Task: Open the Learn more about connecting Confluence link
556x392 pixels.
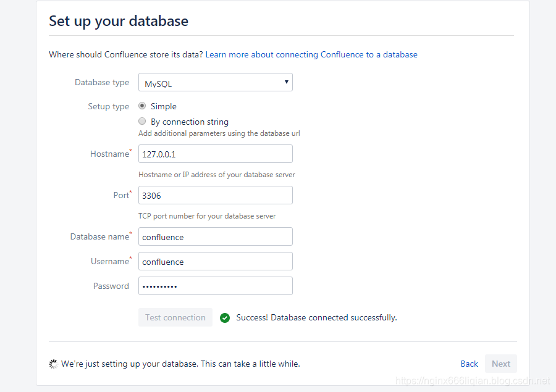Action: pyautogui.click(x=311, y=55)
